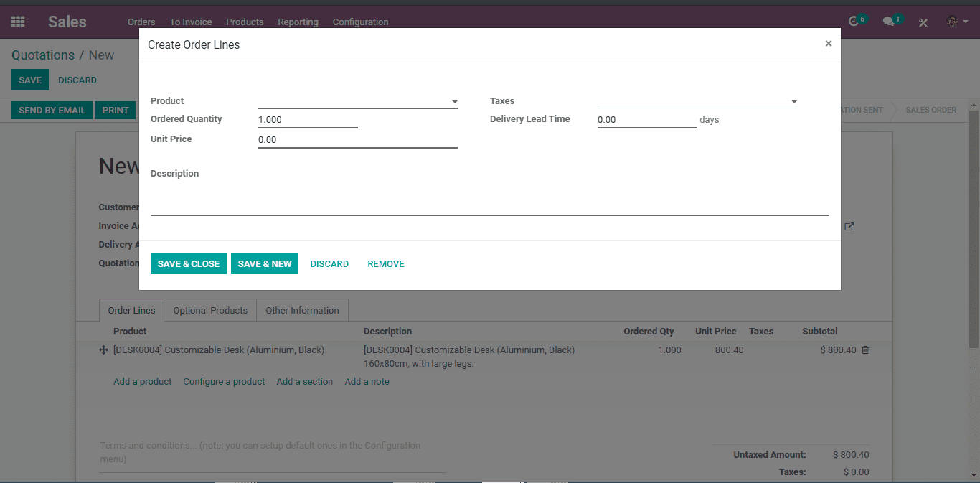This screenshot has width=980, height=483.
Task: Switch to the Other Information tab
Action: 302,310
